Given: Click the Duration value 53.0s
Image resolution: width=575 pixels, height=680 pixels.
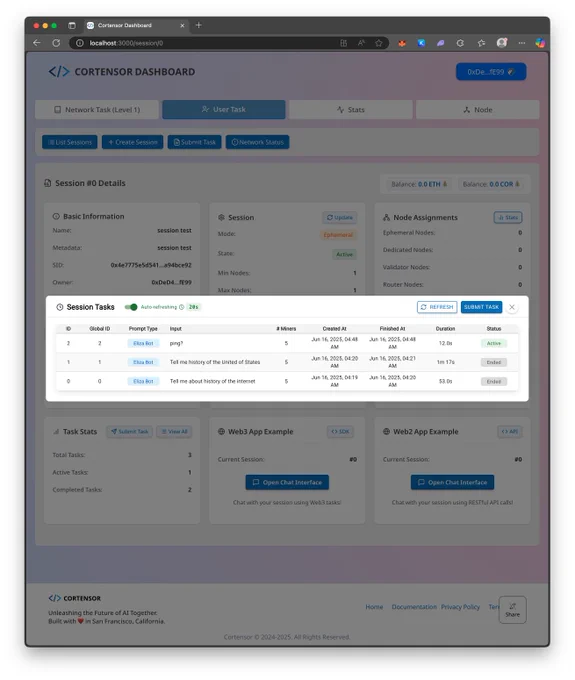Looking at the screenshot, I should (x=445, y=381).
